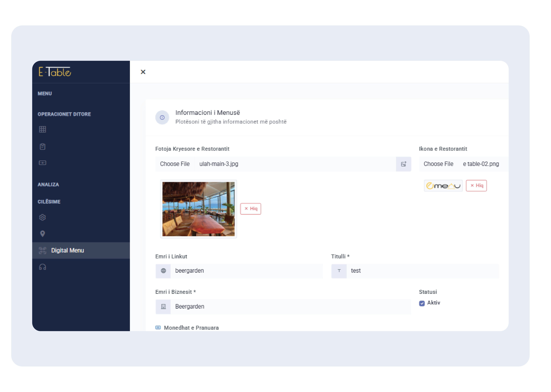551x392 pixels.
Task: Click the location pin icon in sidebar
Action: coord(42,233)
